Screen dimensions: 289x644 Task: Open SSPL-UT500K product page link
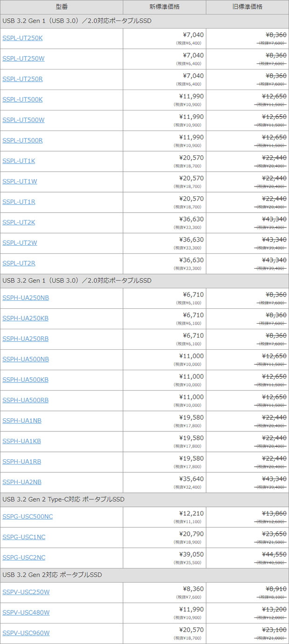[x=22, y=100]
